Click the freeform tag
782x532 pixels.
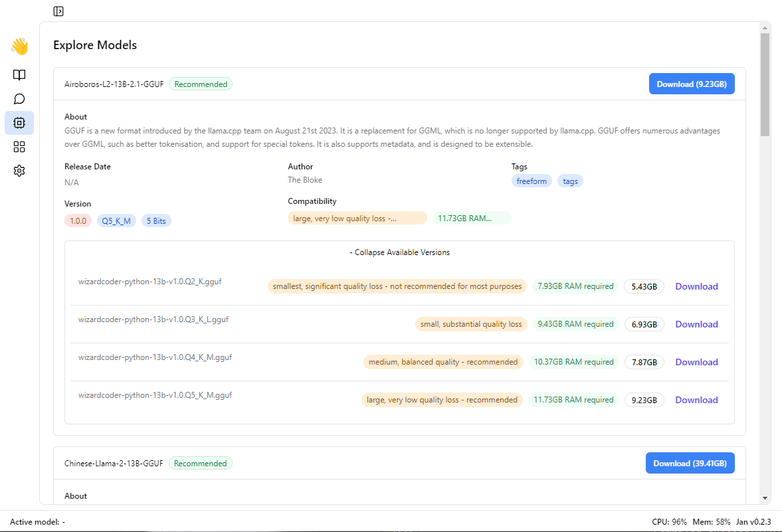(532, 181)
